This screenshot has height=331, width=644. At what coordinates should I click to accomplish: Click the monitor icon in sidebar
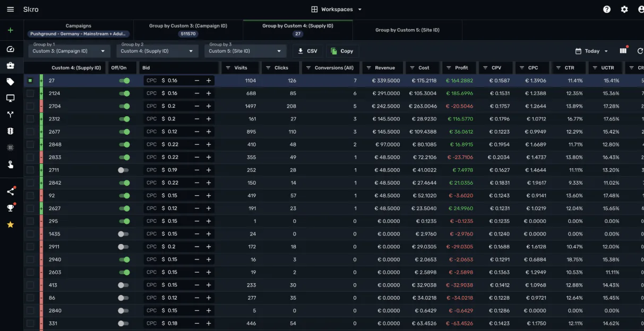10,98
